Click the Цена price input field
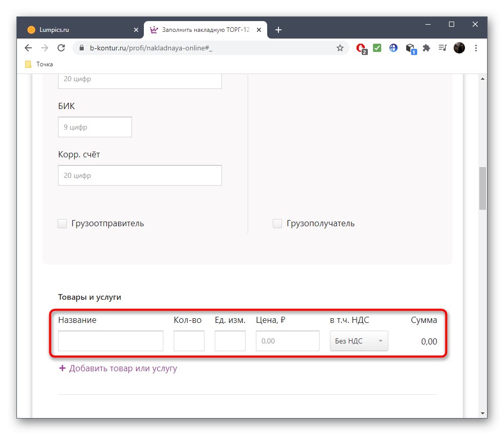The image size is (504, 435). [x=287, y=340]
